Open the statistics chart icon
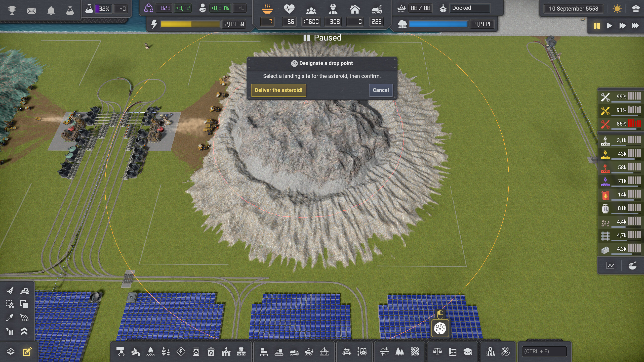Viewport: 644px width, 362px height. pyautogui.click(x=610, y=265)
